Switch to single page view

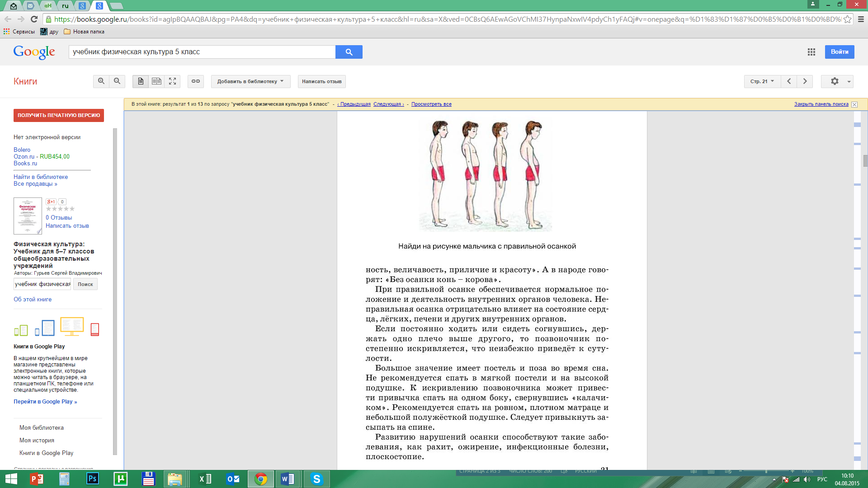(x=141, y=81)
